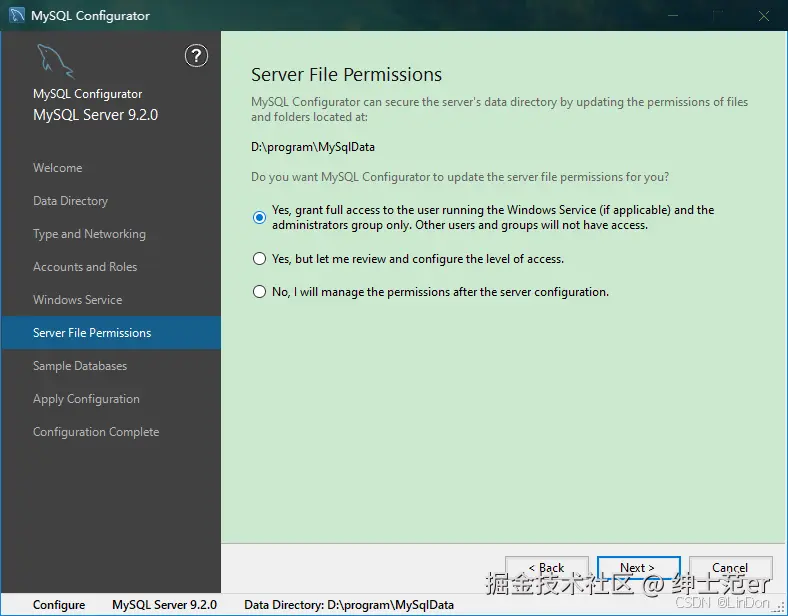The image size is (788, 616).
Task: Select Server File Permissions step
Action: [x=111, y=333]
